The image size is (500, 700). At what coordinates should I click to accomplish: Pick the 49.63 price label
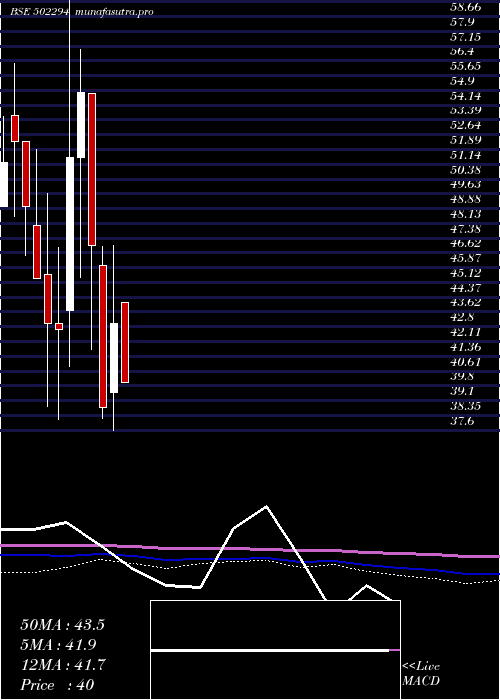click(465, 184)
